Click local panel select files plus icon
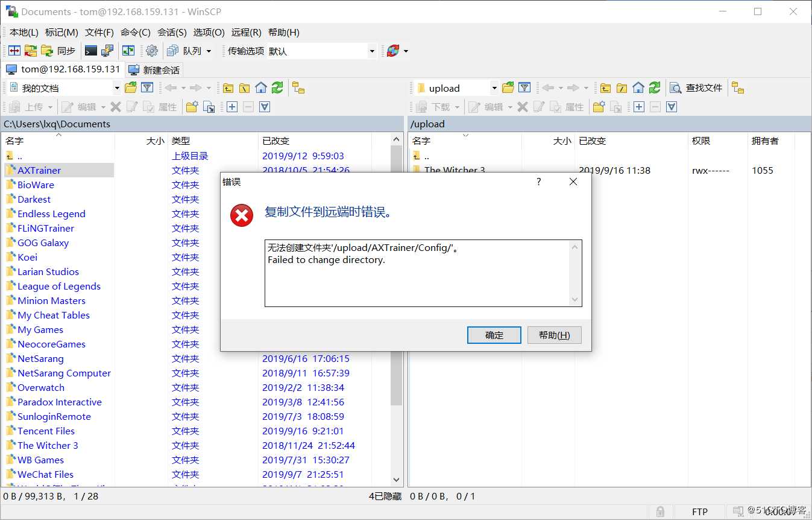This screenshot has width=812, height=520. point(231,107)
